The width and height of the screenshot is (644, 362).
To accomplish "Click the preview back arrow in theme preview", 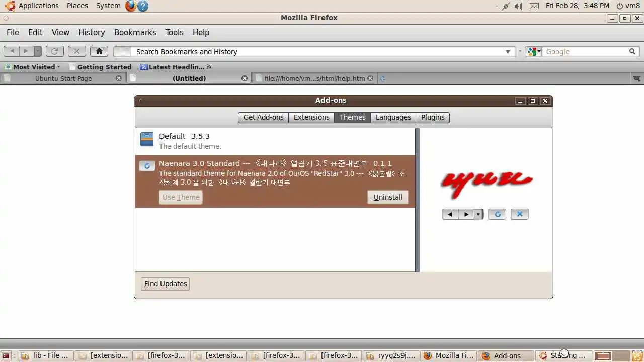I will (x=450, y=214).
